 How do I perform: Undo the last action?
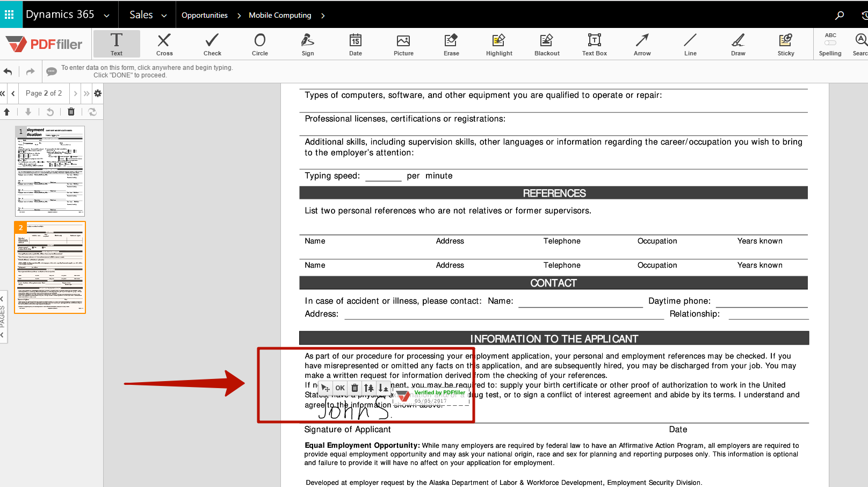(x=8, y=71)
